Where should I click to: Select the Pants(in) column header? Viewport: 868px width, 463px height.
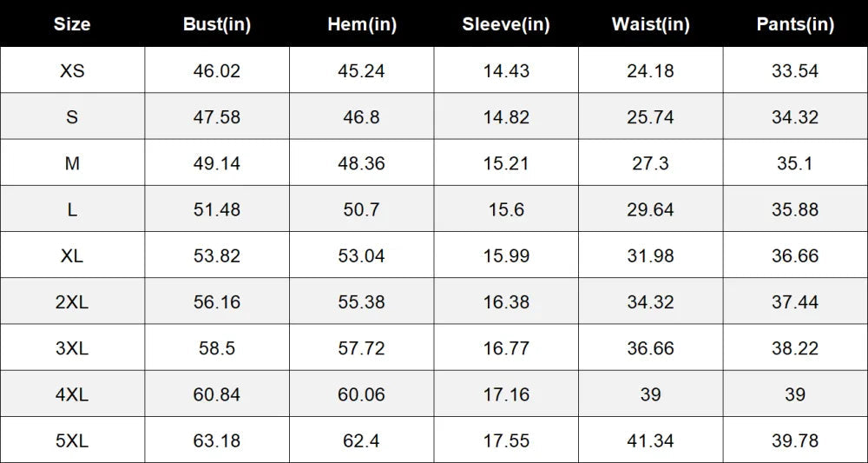tap(795, 24)
